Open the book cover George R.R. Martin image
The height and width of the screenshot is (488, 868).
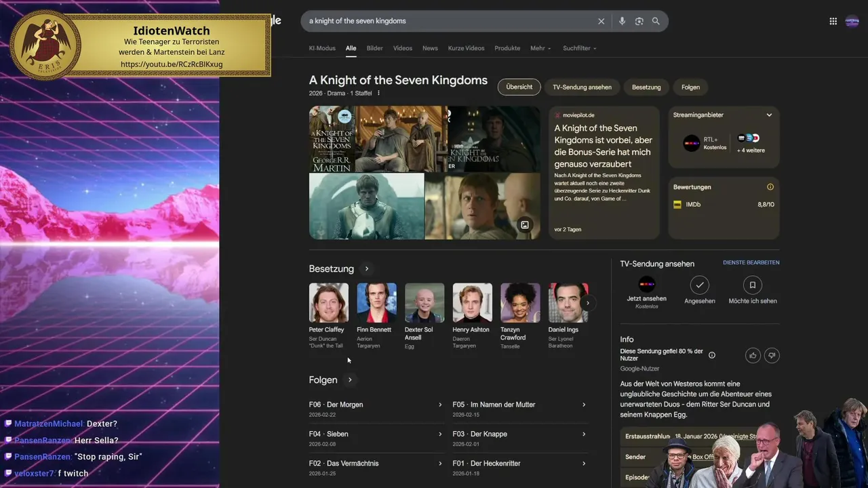click(x=332, y=139)
